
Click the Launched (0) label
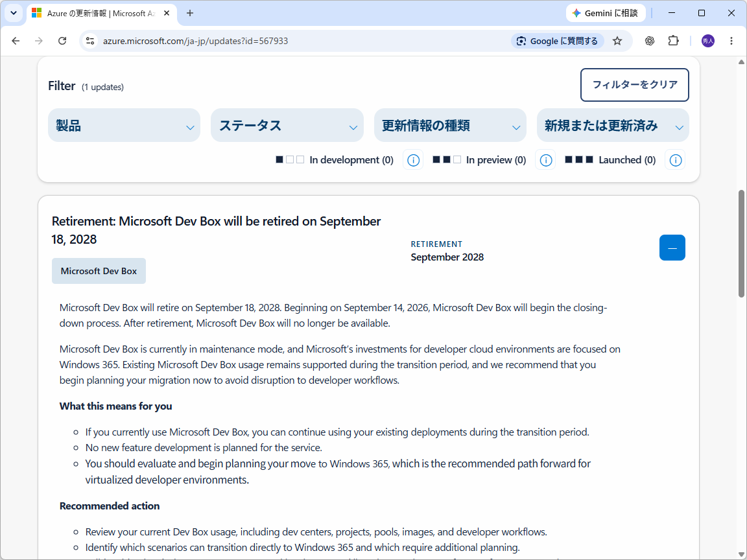pos(627,160)
